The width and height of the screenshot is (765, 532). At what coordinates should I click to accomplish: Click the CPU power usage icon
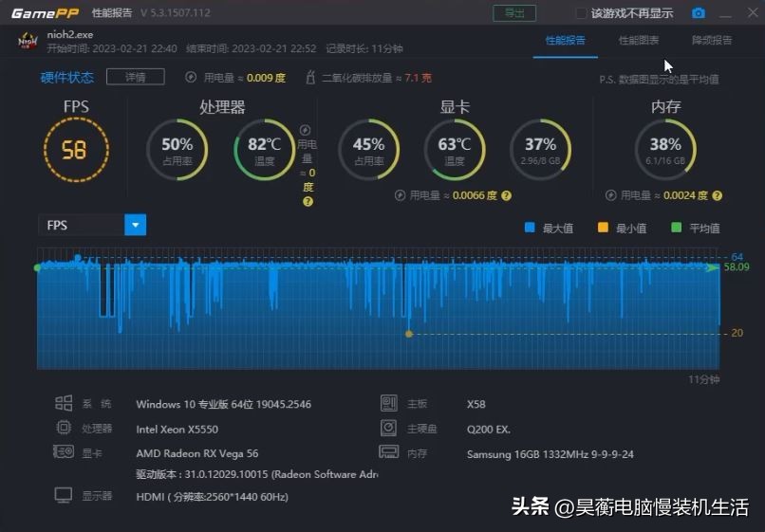point(305,130)
